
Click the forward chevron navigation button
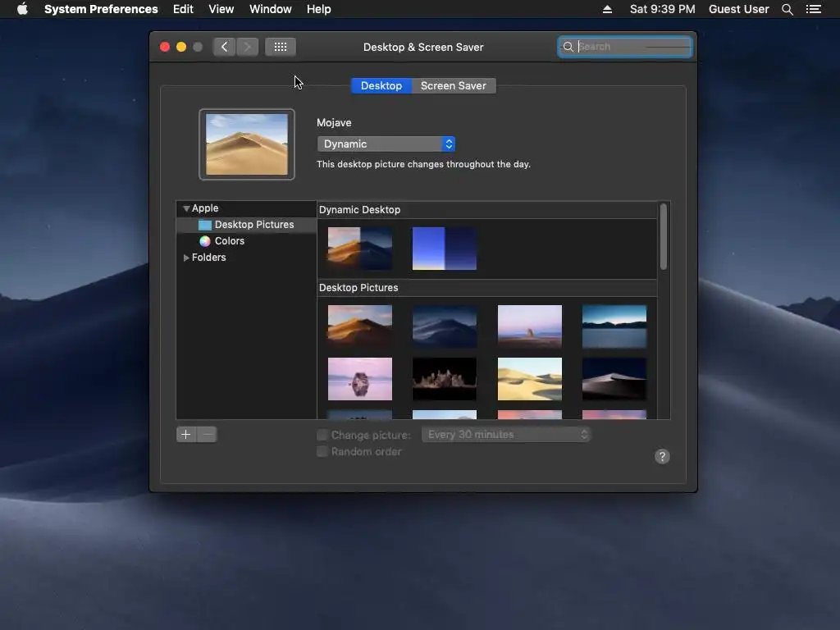[247, 47]
